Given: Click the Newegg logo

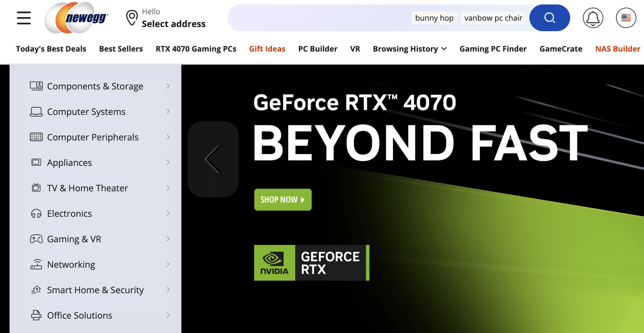Looking at the screenshot, I should click(x=77, y=18).
